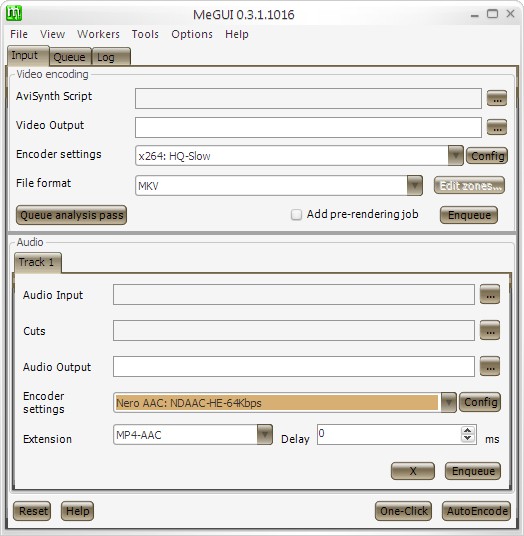The width and height of the screenshot is (524, 536).
Task: Open audio encoder Config button
Action: click(x=480, y=402)
